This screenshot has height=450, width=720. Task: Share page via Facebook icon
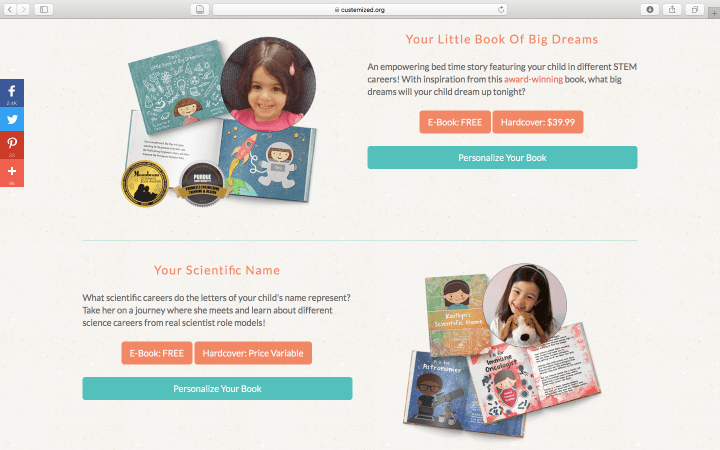12,93
